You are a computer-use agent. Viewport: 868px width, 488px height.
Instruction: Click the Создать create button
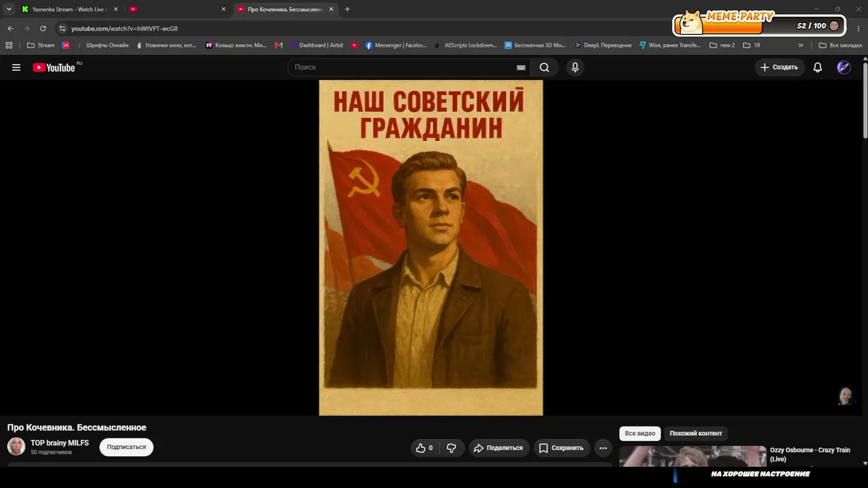pyautogui.click(x=779, y=67)
